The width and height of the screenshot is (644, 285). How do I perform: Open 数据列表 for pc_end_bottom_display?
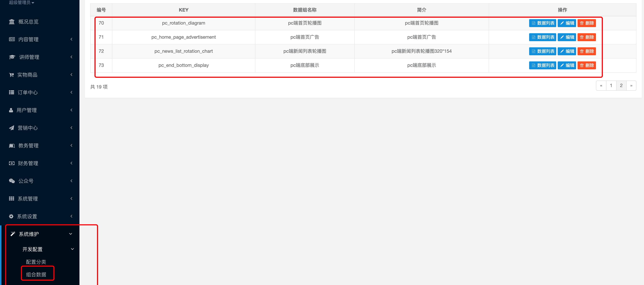(543, 66)
